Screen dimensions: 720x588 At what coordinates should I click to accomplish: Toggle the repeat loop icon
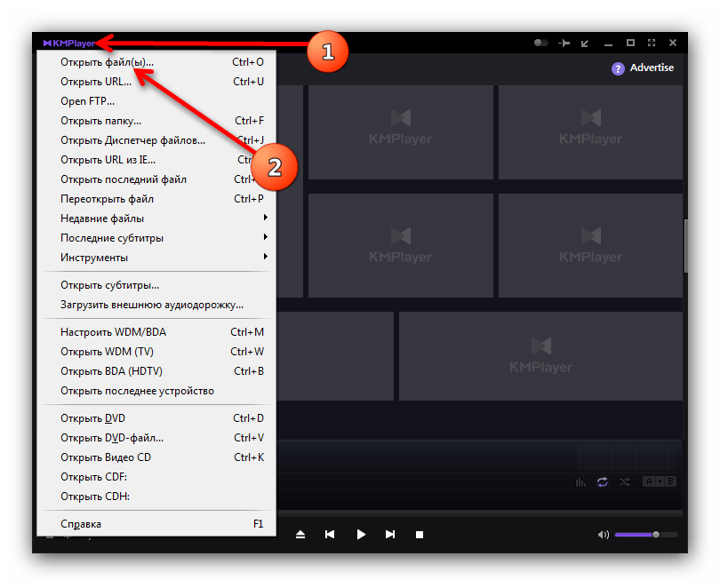pos(603,482)
